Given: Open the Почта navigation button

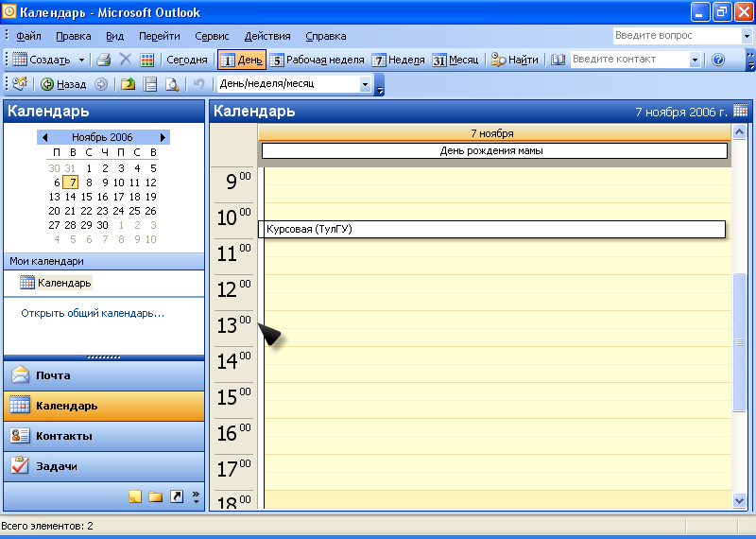Looking at the screenshot, I should (x=104, y=375).
